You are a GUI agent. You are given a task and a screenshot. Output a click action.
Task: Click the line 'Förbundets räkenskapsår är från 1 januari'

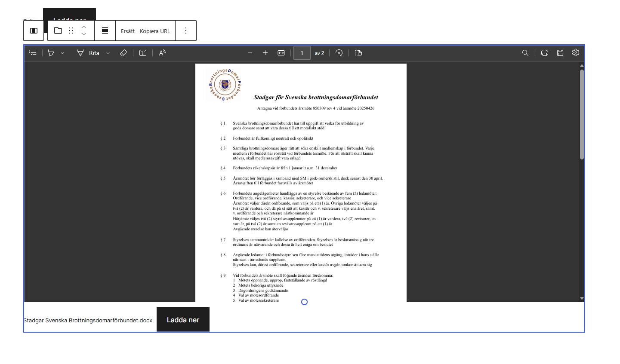[285, 168]
